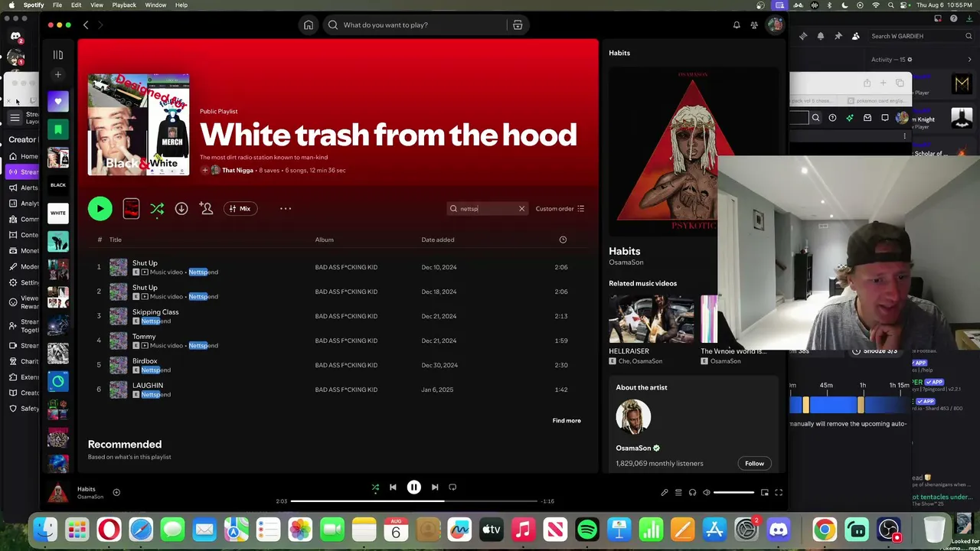This screenshot has height=551, width=980.
Task: Add Habits to Liked Songs with plus icon
Action: tap(116, 493)
